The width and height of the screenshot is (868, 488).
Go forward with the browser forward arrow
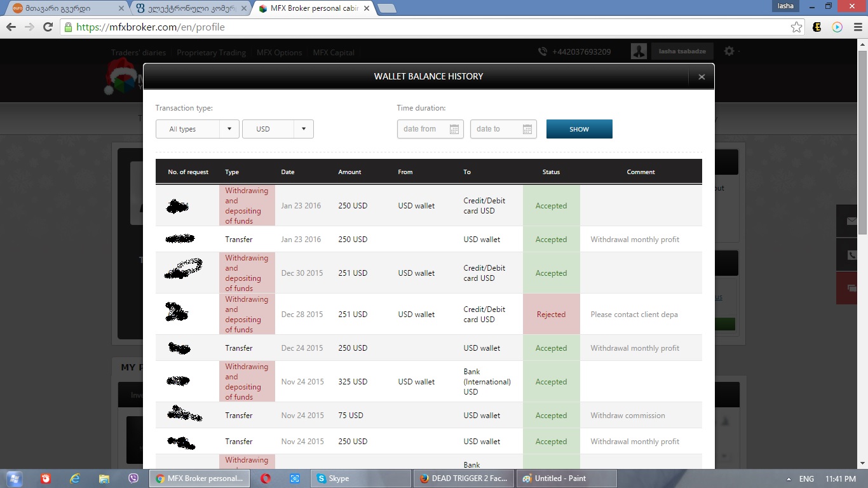coord(29,27)
